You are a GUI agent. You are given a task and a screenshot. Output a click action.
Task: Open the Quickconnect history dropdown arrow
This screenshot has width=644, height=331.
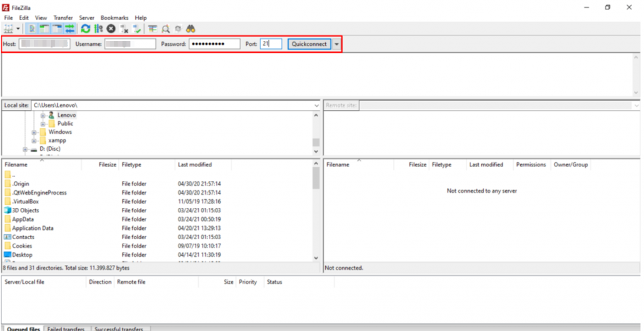336,44
